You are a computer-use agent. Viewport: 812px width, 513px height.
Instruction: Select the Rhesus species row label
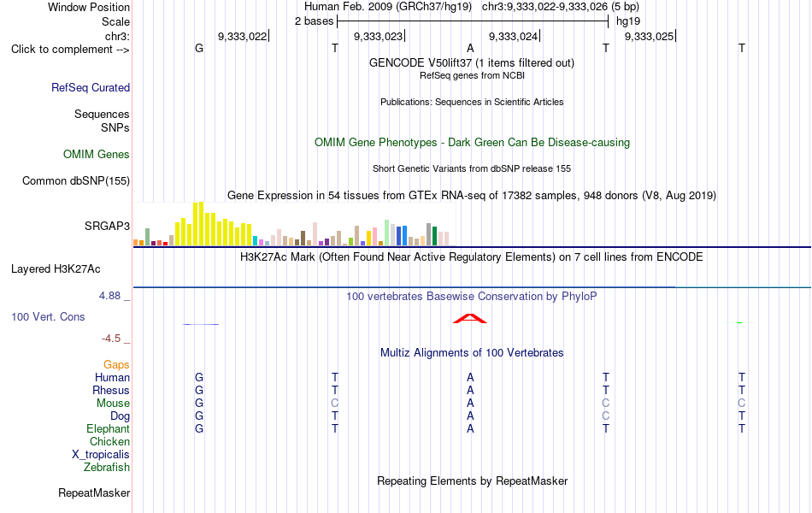click(111, 390)
